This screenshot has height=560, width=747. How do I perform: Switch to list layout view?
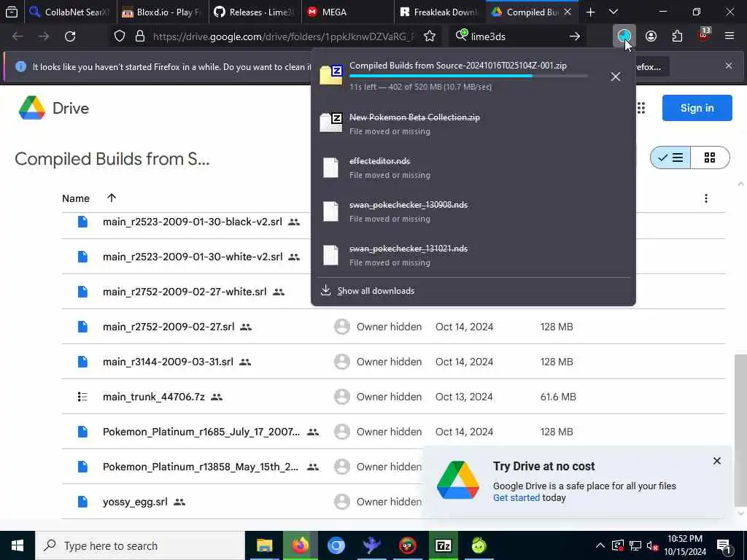(x=670, y=157)
